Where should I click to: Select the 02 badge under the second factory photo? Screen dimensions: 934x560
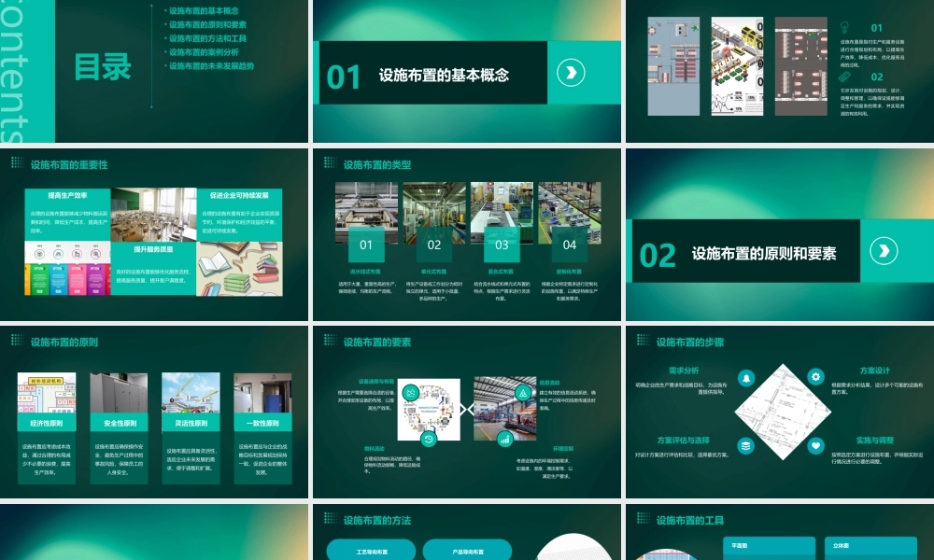433,245
